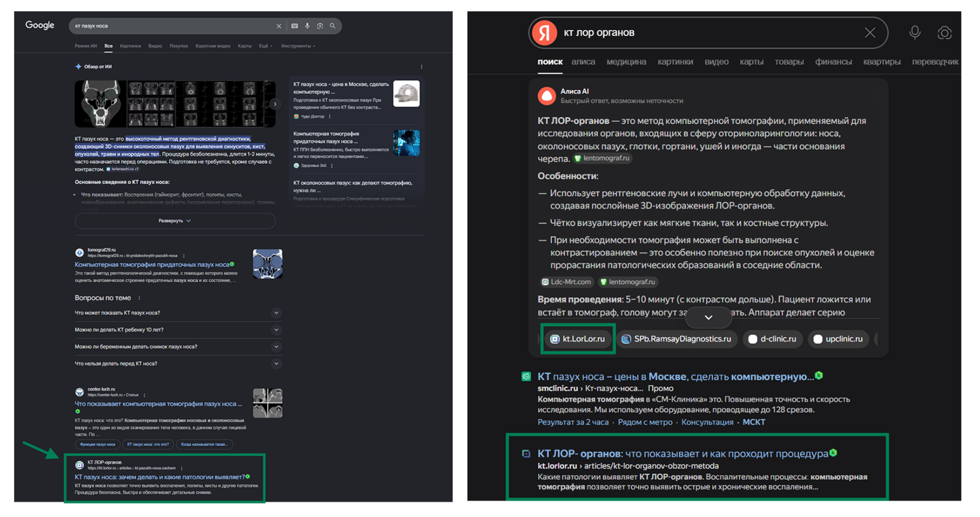Switch to the Google 'Карты' tab

click(x=245, y=46)
